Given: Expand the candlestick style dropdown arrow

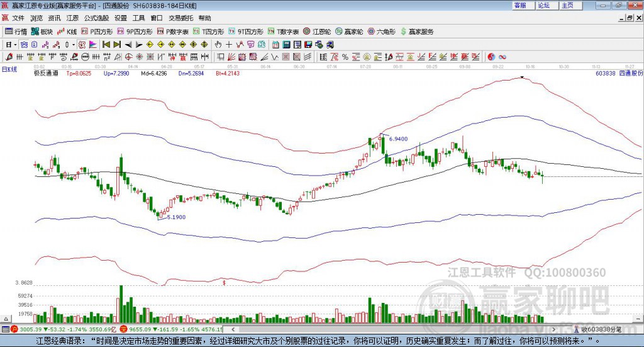Looking at the screenshot, I should click(x=74, y=45).
